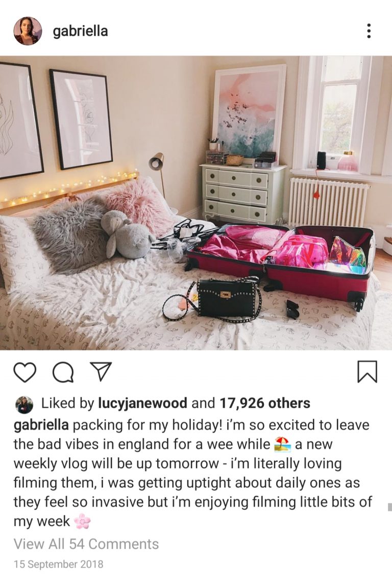
Task: Open comments with the speech bubble icon
Action: [x=63, y=371]
